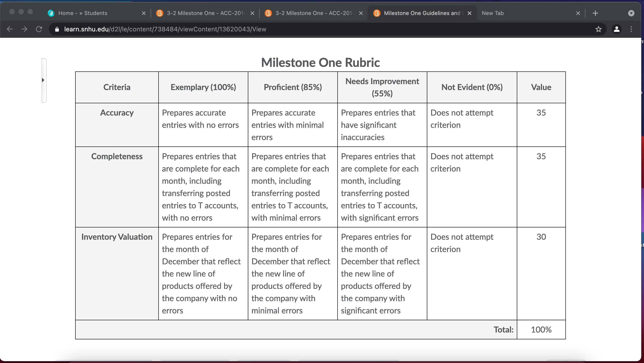Close the Home Students tab
This screenshot has height=363, width=644.
(x=144, y=13)
